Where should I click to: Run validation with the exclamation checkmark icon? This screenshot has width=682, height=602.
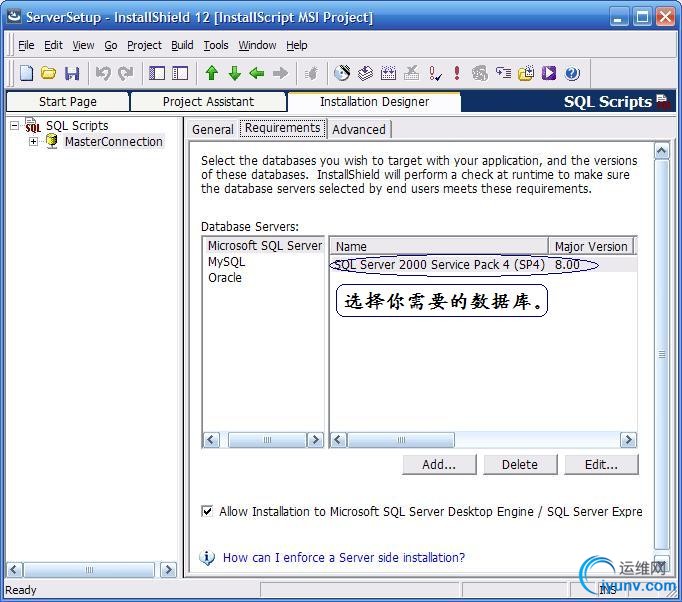pyautogui.click(x=435, y=73)
